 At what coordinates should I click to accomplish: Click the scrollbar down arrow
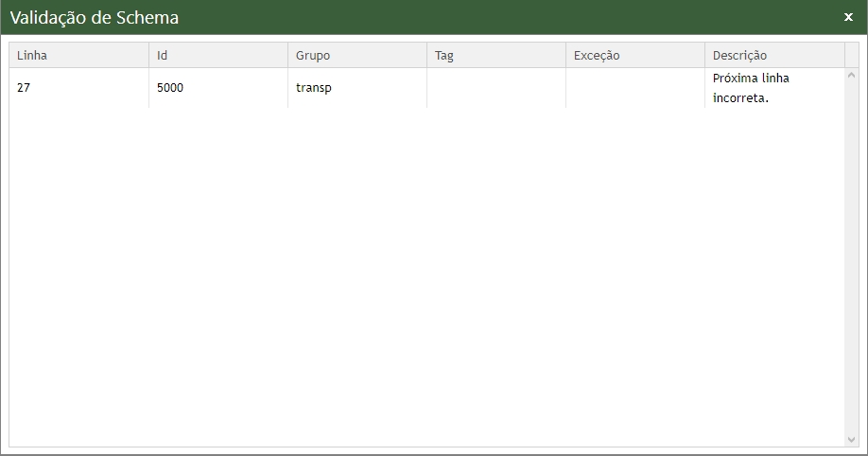[851, 440]
